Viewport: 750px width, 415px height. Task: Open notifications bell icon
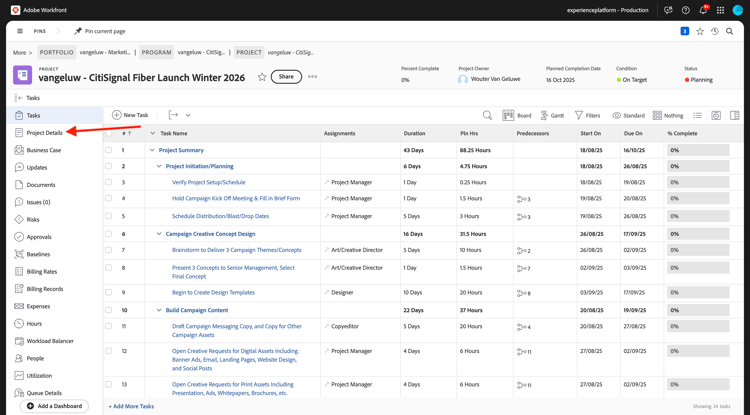click(703, 10)
